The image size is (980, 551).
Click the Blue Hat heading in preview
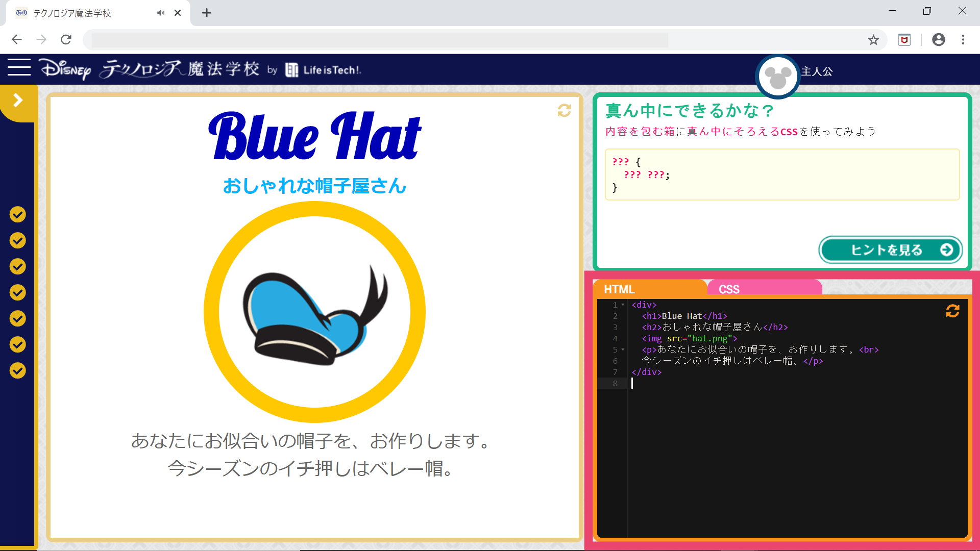tap(314, 136)
